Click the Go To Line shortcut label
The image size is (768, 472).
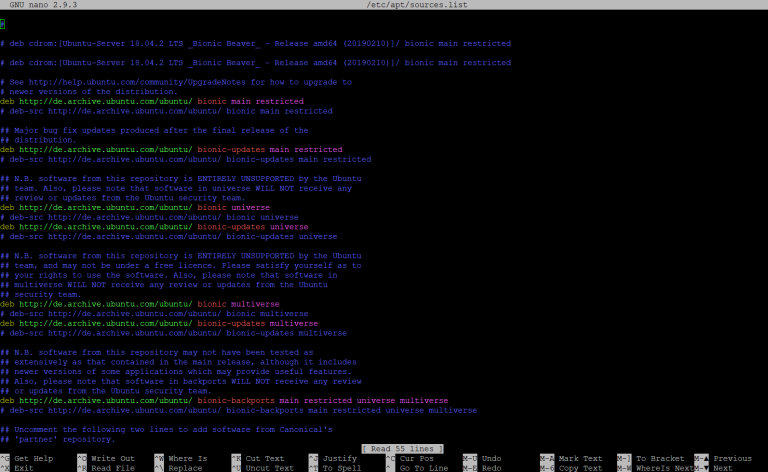424,468
